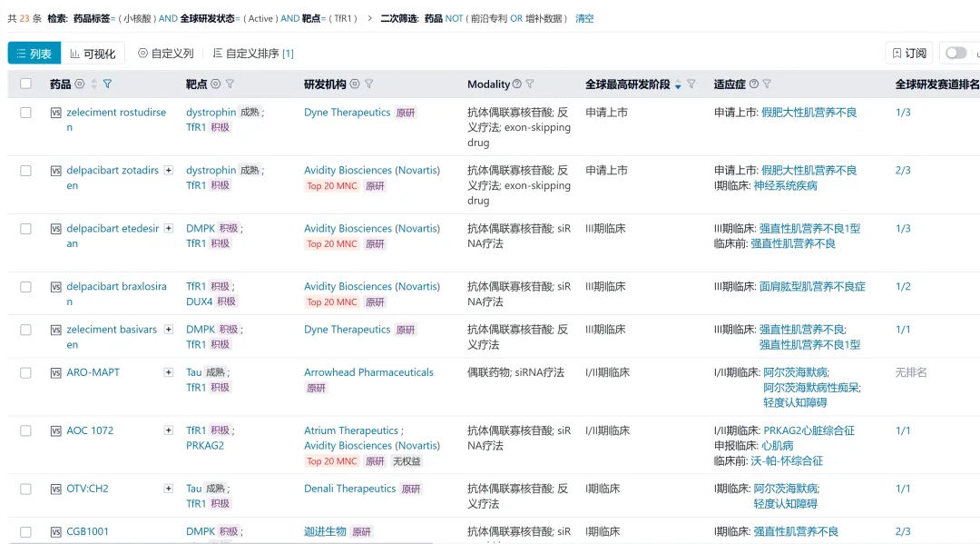Viewport: 980px width, 544px height.
Task: Select the checkbox for AOC 1072 row
Action: (x=25, y=430)
